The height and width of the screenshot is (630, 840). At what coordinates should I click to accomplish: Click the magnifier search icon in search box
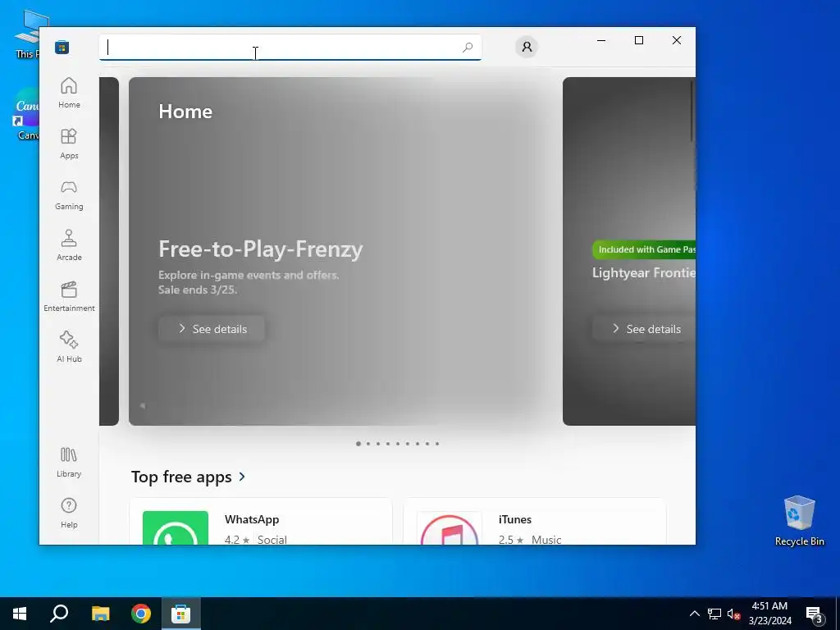468,47
